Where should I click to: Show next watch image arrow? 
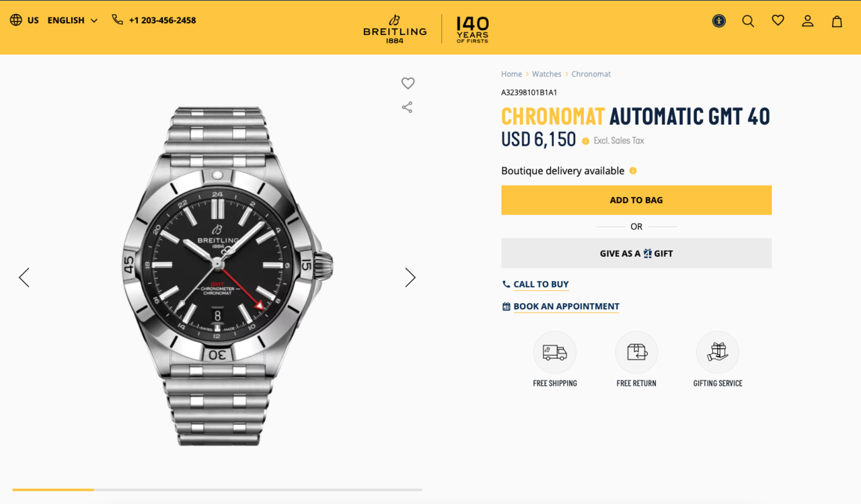click(x=410, y=278)
